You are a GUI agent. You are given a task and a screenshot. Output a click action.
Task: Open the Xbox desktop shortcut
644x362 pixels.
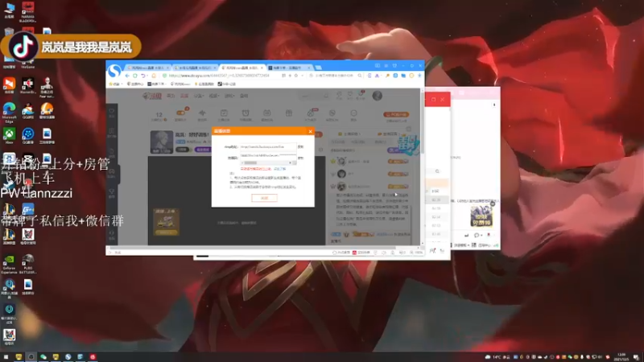pyautogui.click(x=9, y=136)
